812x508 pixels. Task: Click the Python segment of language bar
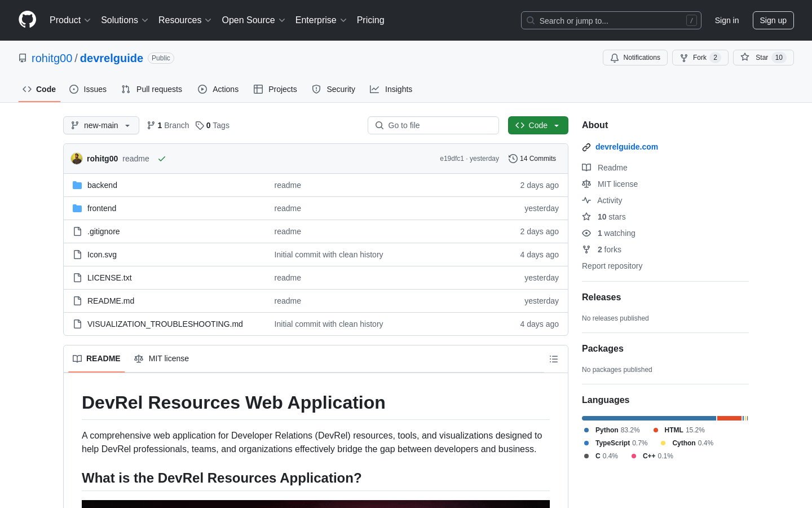point(649,418)
